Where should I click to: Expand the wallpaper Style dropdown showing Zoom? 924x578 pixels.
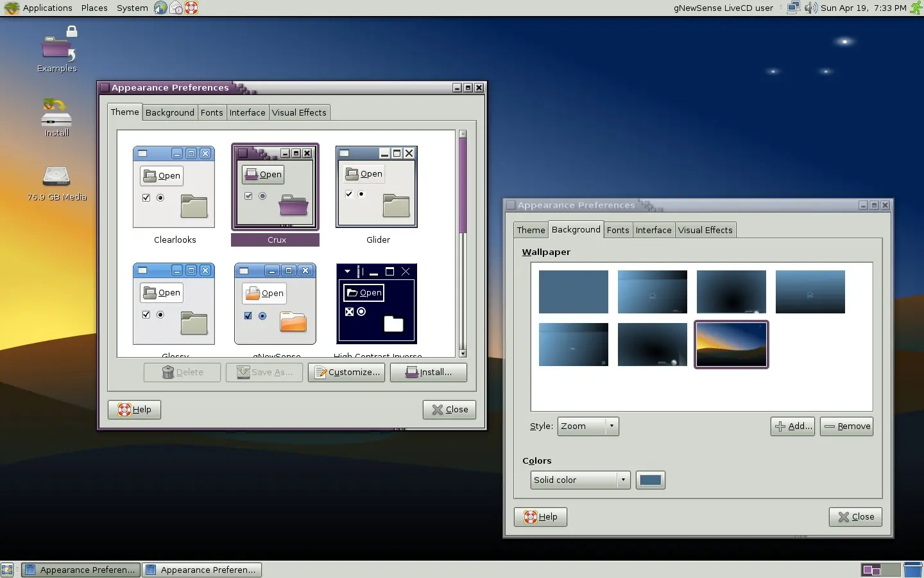click(588, 426)
